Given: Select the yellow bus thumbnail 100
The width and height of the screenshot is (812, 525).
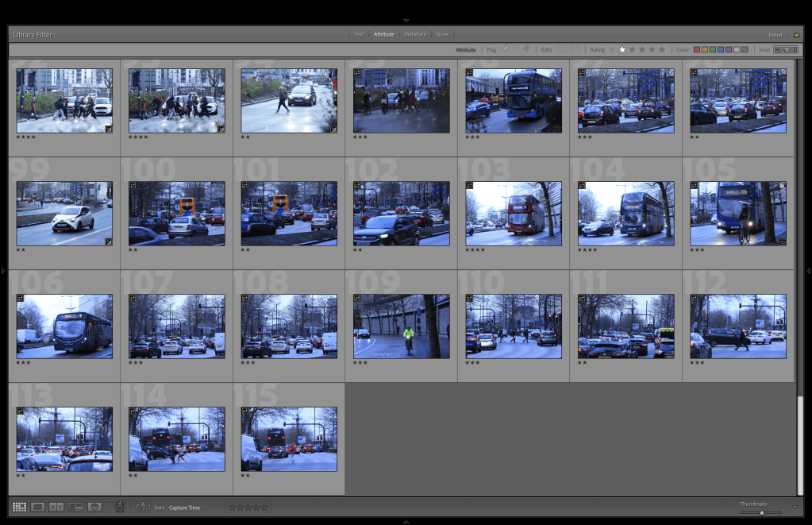Looking at the screenshot, I should click(176, 213).
